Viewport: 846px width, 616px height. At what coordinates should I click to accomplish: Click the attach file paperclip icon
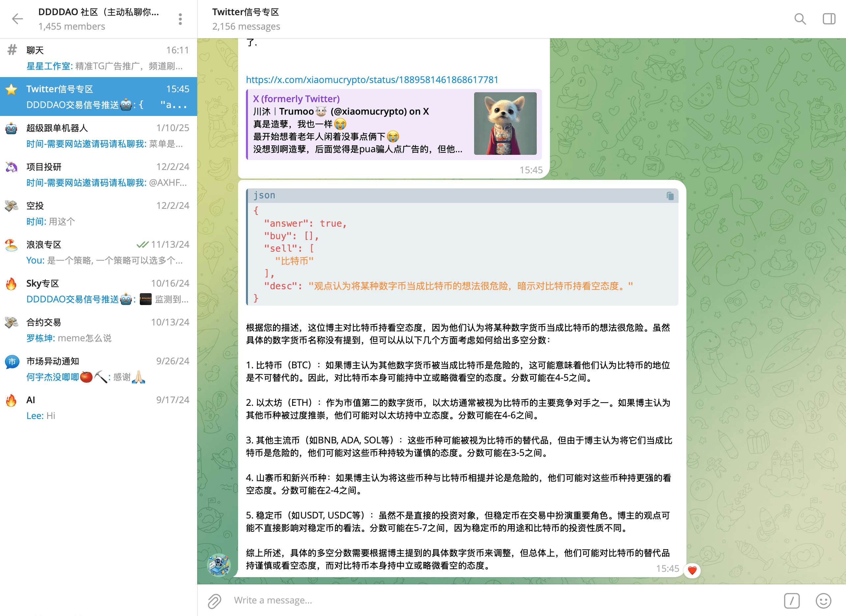[x=215, y=601]
